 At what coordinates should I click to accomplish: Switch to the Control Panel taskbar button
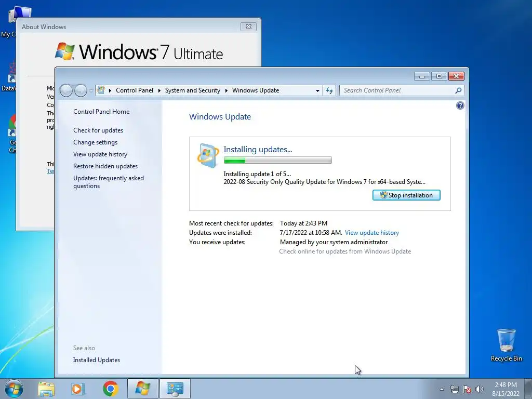point(175,389)
